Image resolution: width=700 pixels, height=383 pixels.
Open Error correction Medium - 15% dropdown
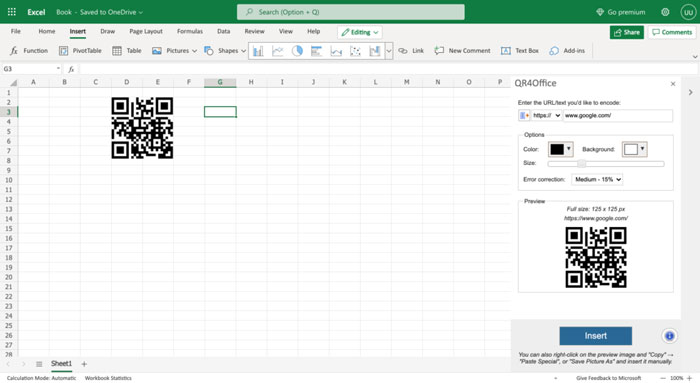[x=597, y=179]
